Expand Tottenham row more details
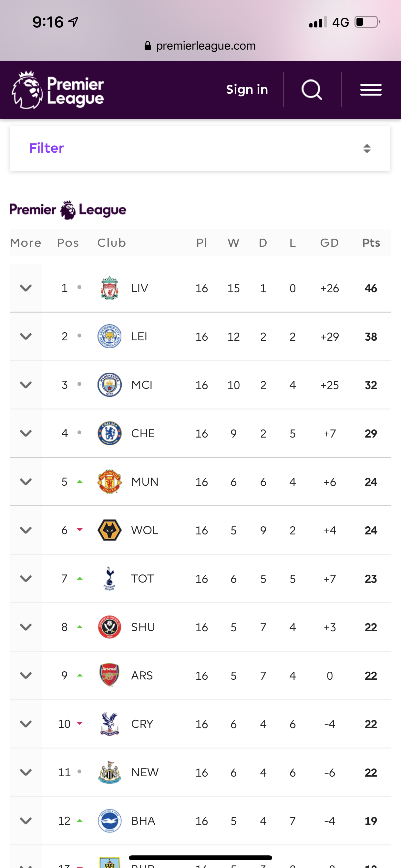Image resolution: width=401 pixels, height=868 pixels. coord(26,579)
